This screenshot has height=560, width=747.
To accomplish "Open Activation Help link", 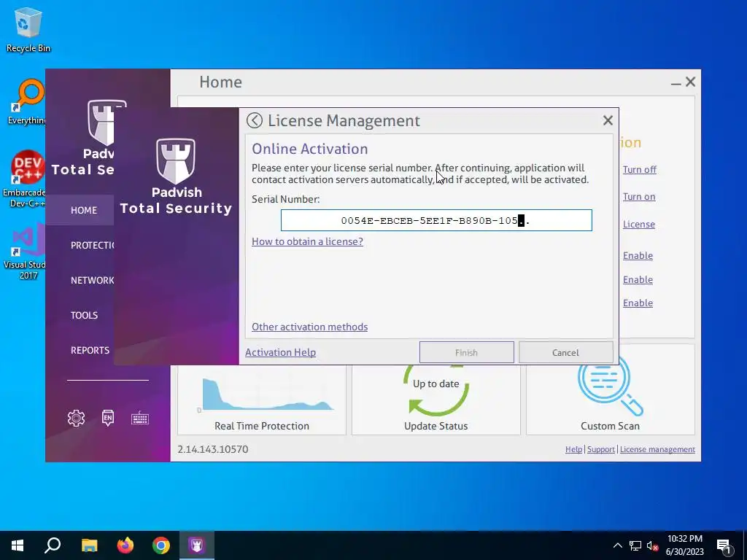I will [x=280, y=352].
